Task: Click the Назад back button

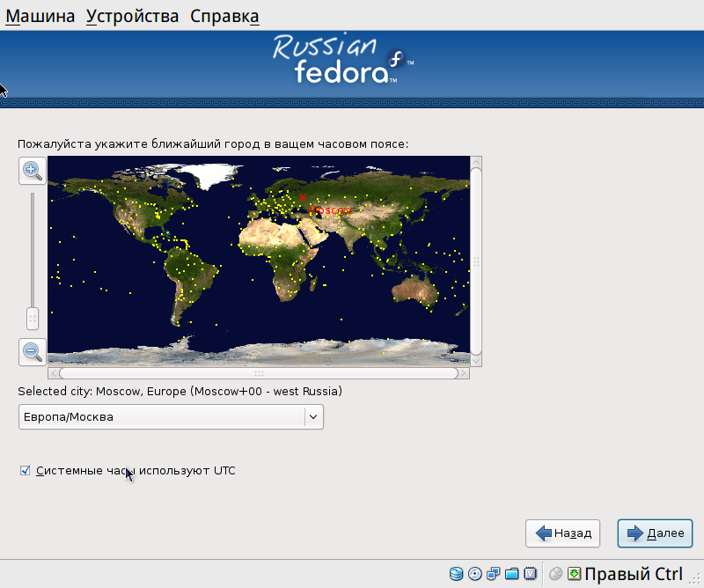Action: (562, 533)
